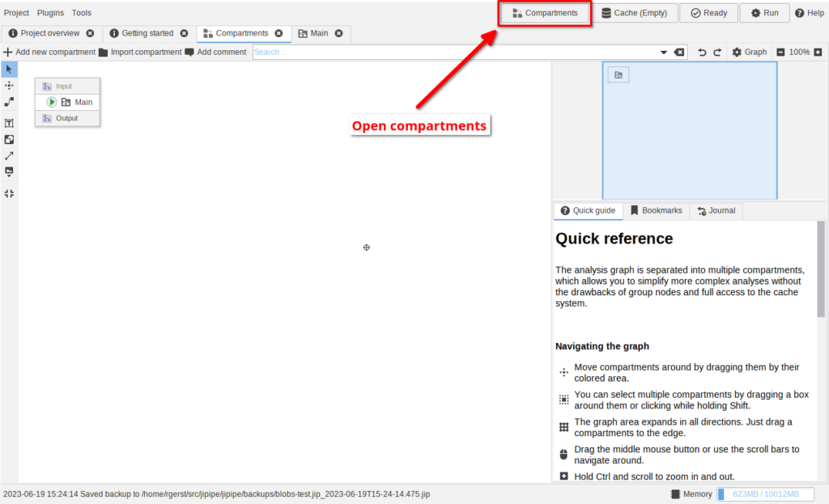Activate the move/pan tool in left toolbar

coord(9,86)
